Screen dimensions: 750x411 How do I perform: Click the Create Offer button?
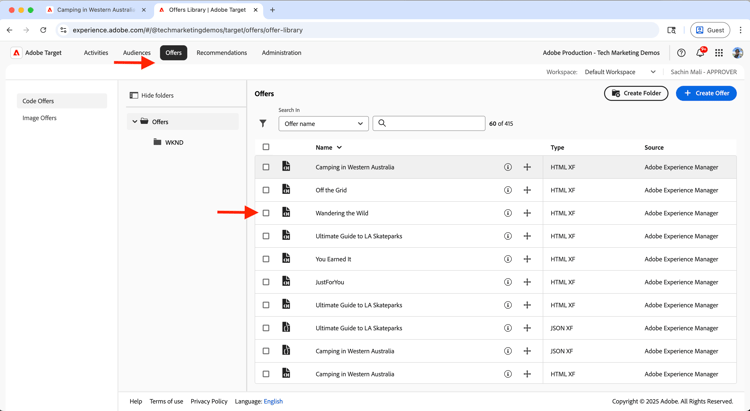(x=706, y=93)
